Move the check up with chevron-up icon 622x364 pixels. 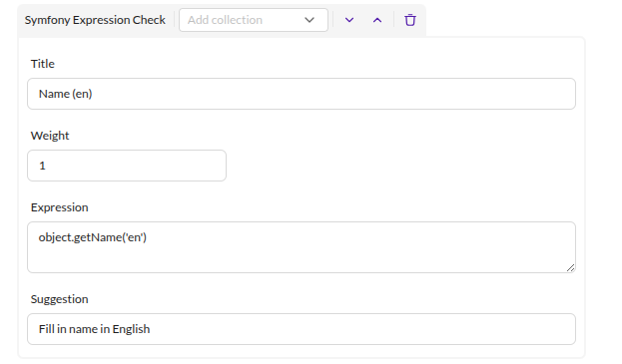(377, 20)
